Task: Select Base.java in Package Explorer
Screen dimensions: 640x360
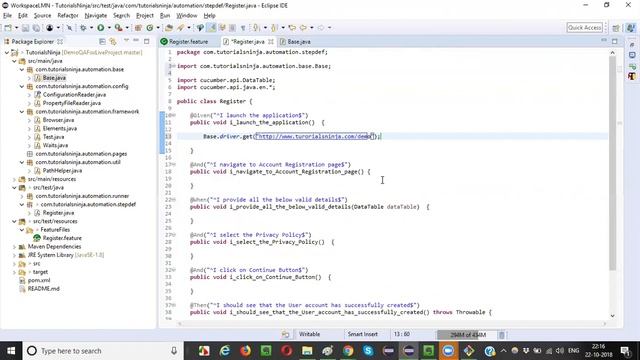Action: (x=54, y=78)
